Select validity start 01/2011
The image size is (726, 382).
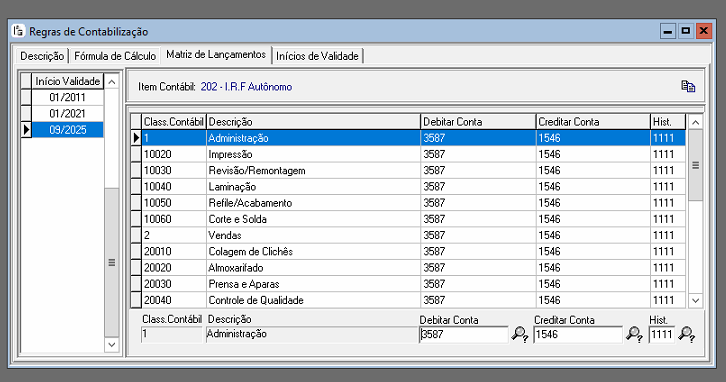pyautogui.click(x=68, y=97)
